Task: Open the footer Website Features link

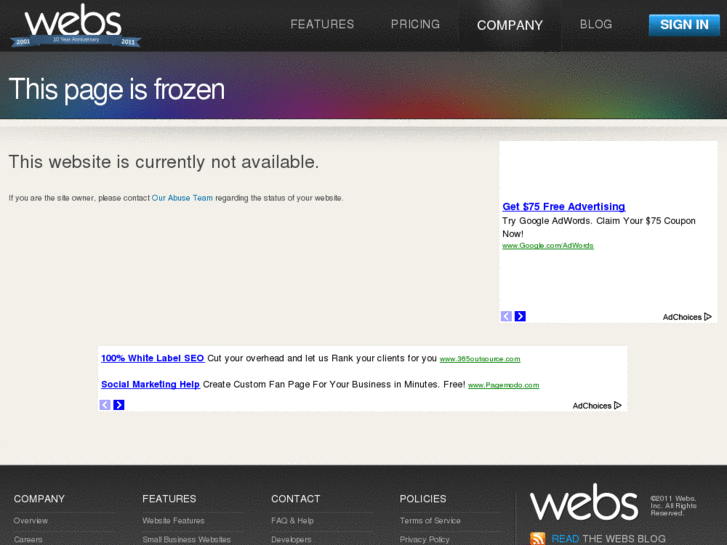Action: [173, 521]
